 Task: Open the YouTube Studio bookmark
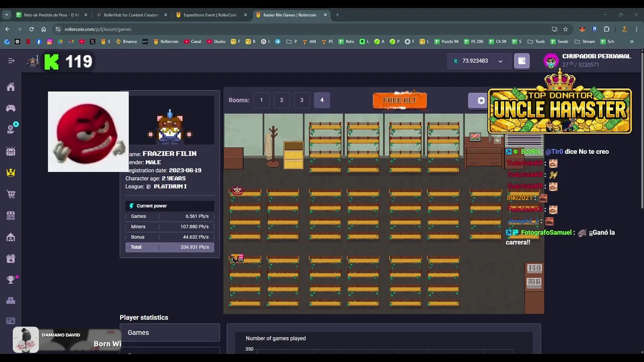tap(216, 42)
